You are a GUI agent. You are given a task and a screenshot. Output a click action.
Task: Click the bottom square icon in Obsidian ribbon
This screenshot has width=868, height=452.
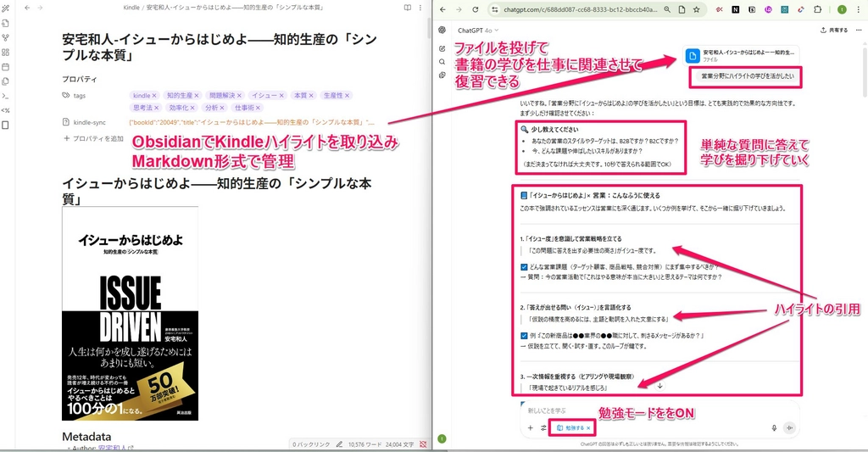6,126
